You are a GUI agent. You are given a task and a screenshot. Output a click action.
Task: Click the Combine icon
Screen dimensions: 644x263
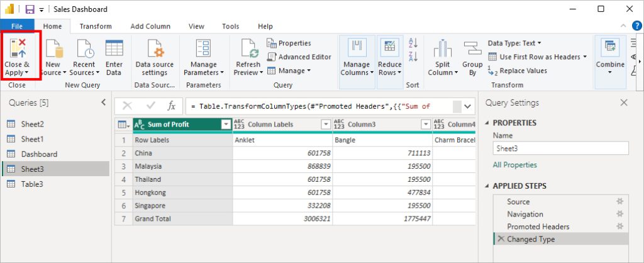tap(610, 48)
